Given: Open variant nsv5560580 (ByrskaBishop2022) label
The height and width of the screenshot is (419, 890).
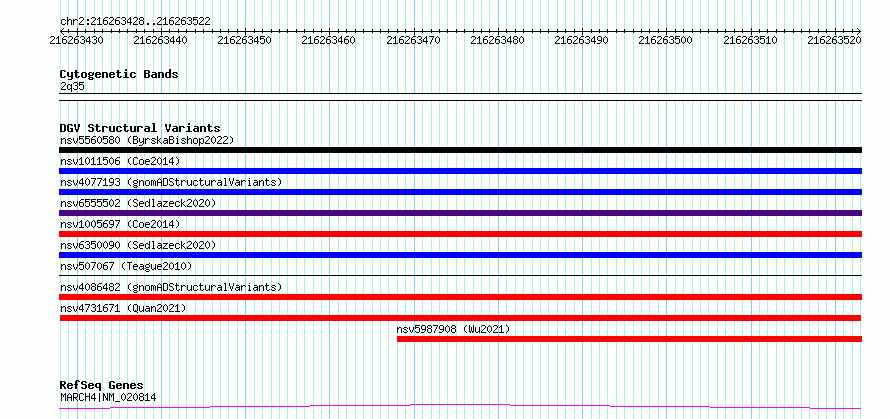Looking at the screenshot, I should 147,140.
